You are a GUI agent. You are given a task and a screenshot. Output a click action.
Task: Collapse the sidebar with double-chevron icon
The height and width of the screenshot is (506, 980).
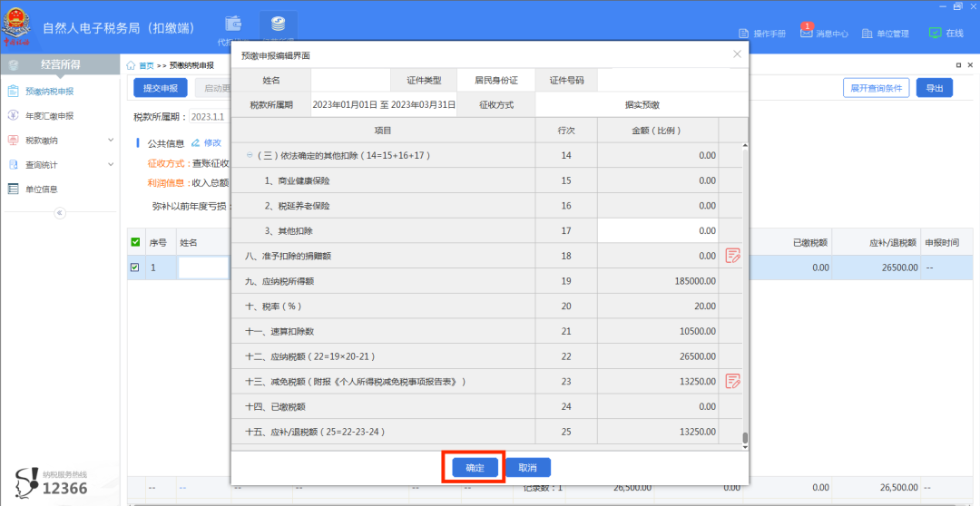pos(60,213)
